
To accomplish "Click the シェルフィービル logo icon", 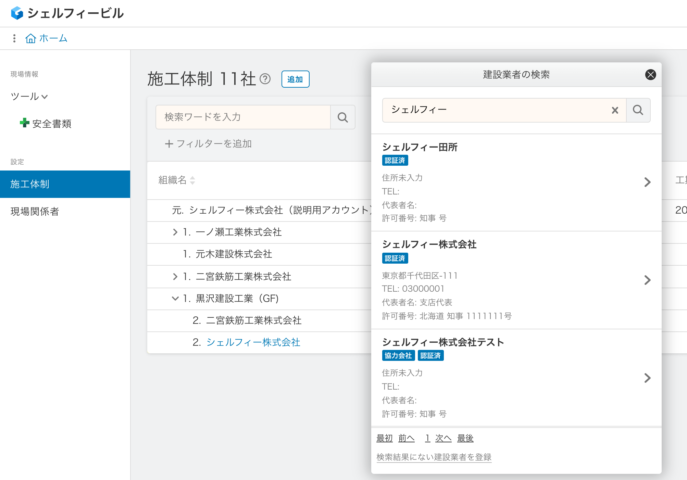I will [16, 13].
